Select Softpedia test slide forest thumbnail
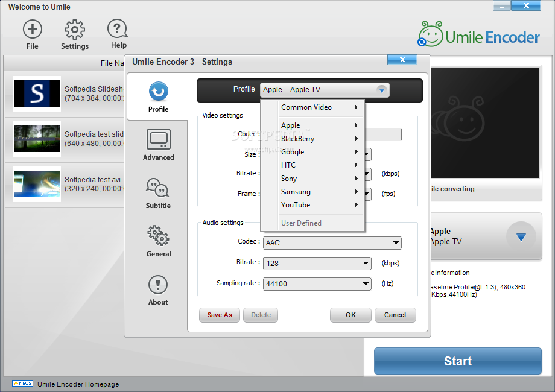This screenshot has height=392, width=555. 37,139
